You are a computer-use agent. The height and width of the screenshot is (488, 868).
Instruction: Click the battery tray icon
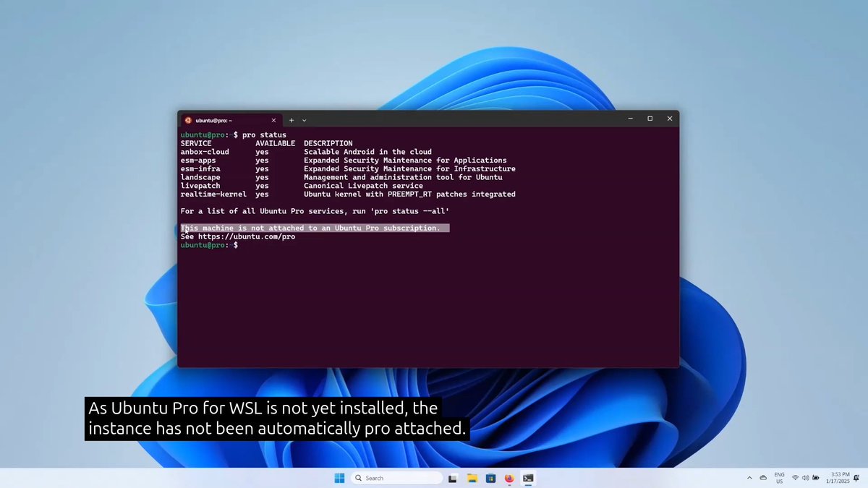[x=816, y=478]
